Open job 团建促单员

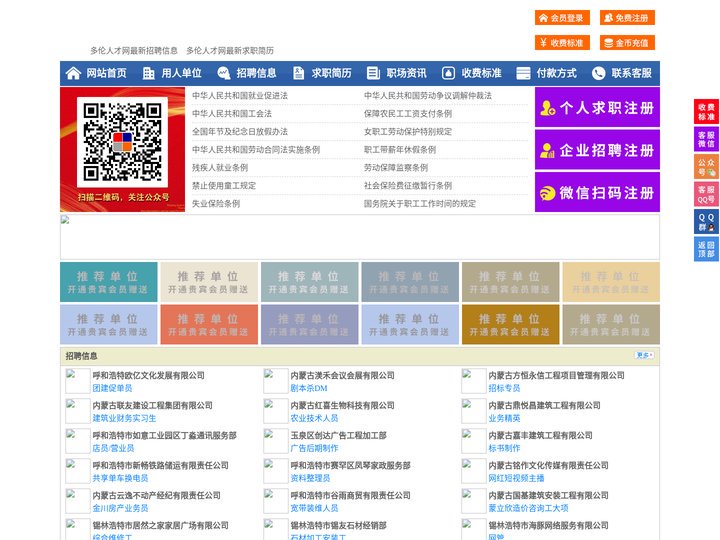pyautogui.click(x=112, y=388)
